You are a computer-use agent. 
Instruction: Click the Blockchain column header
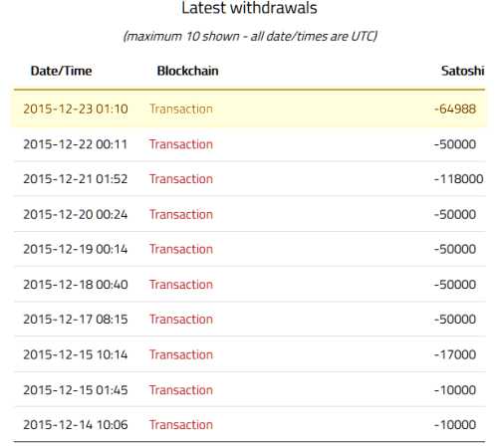pos(187,71)
